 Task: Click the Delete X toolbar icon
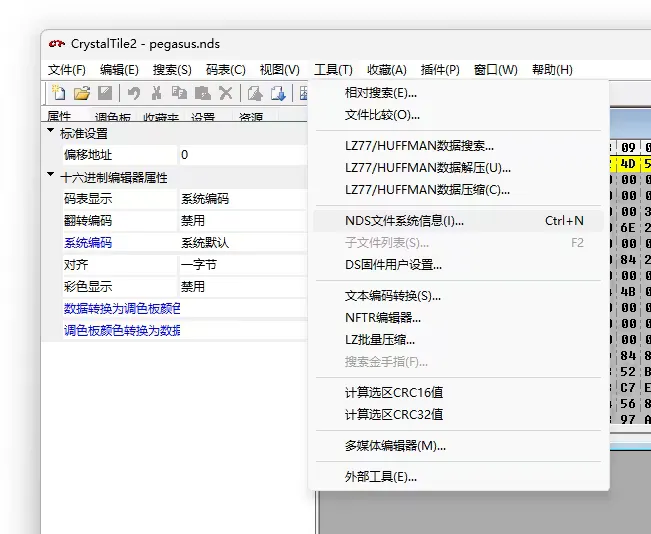point(225,93)
